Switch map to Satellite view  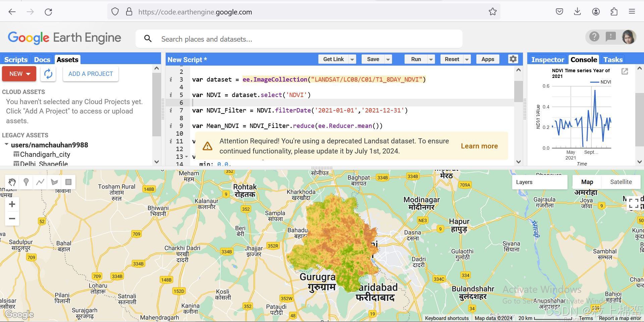[x=621, y=182]
